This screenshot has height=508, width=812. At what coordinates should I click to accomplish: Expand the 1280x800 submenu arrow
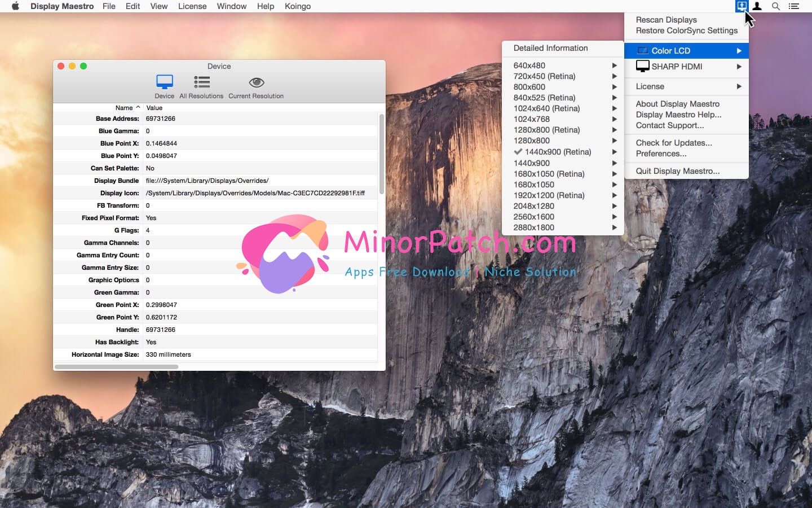[x=614, y=141]
